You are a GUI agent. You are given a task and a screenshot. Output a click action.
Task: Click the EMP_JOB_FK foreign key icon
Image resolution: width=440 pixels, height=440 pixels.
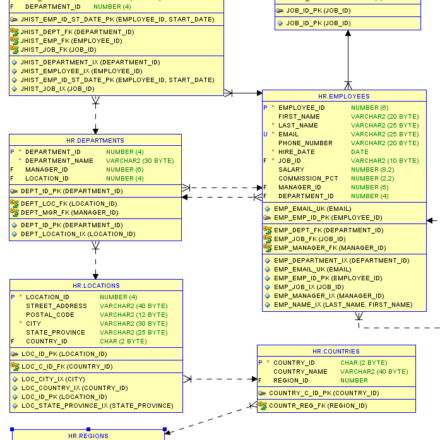tap(268, 239)
